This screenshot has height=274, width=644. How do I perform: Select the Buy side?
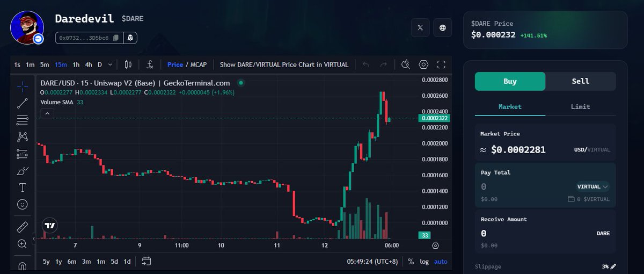pos(510,81)
